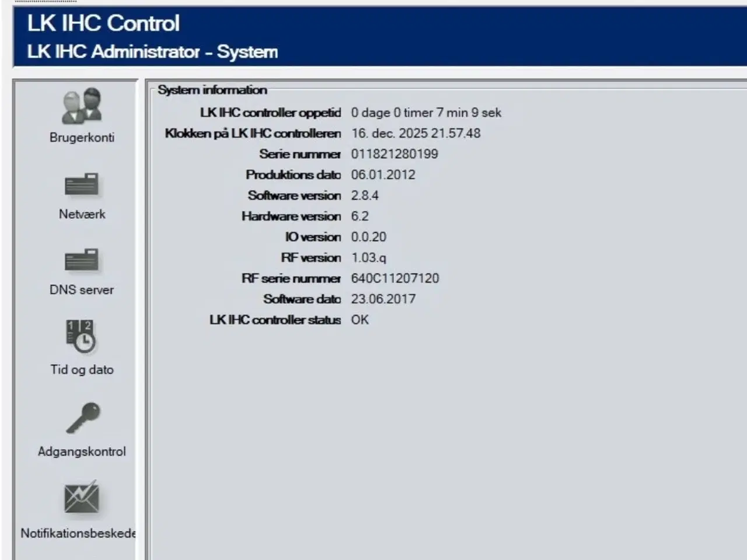Click the controller uptime value

click(426, 113)
